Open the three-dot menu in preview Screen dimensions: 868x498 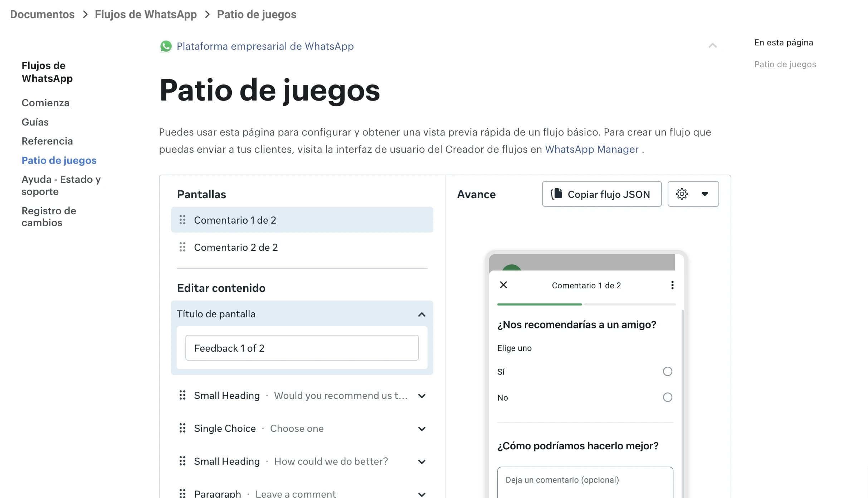tap(672, 285)
